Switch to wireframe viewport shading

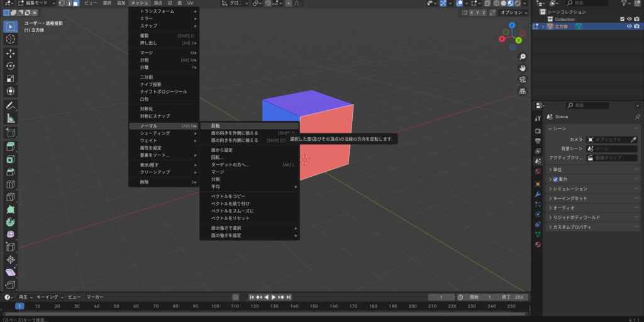[x=497, y=3]
